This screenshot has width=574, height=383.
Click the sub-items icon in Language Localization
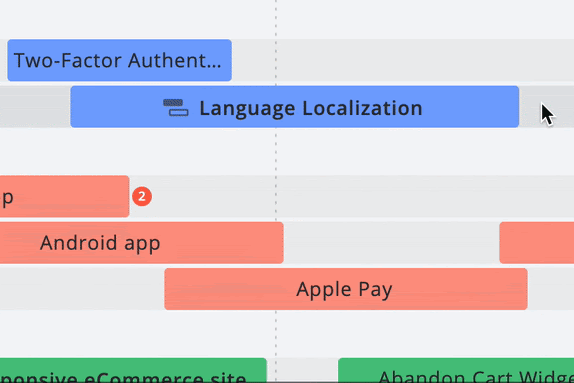click(176, 108)
